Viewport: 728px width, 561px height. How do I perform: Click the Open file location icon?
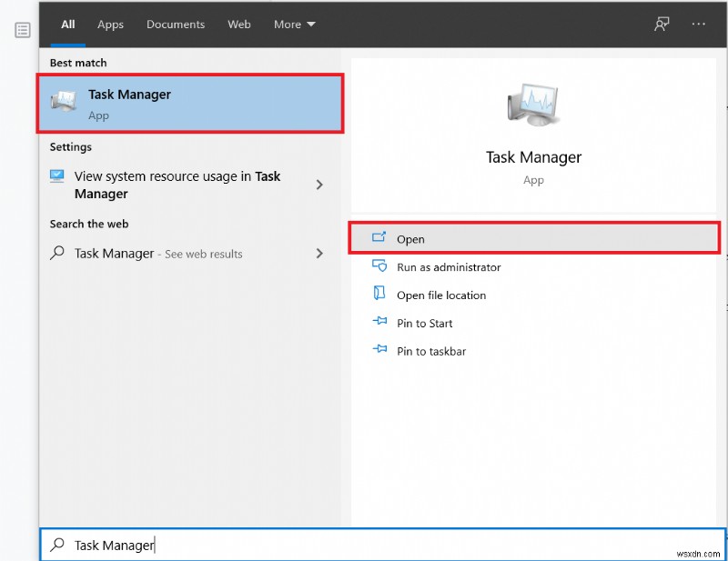(x=379, y=295)
